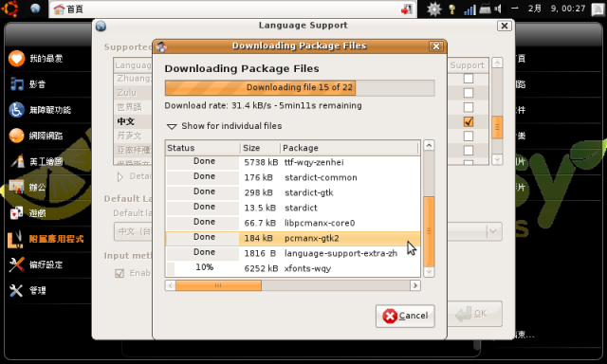The height and width of the screenshot is (364, 607).
Task: Toggle the support checkbox for 亞塞拜疆
Action: (x=469, y=151)
